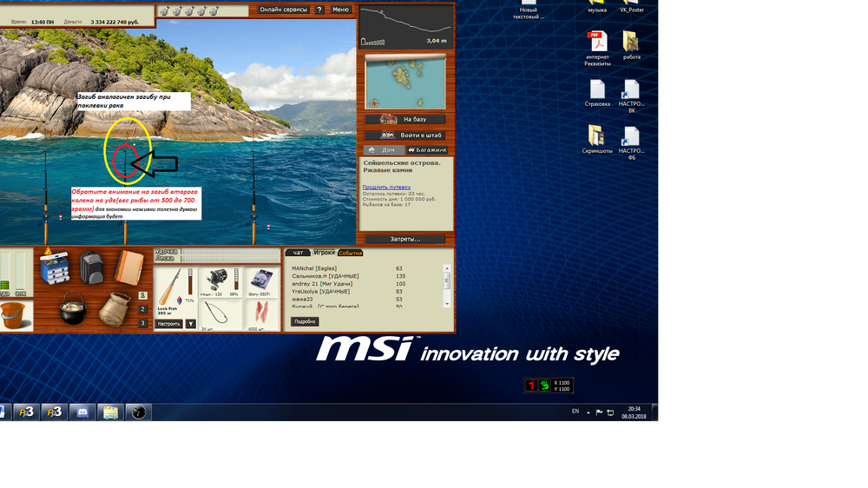Expand the arrow next to Настроить
Image resolution: width=868 pixels, height=488 pixels.
pyautogui.click(x=191, y=324)
